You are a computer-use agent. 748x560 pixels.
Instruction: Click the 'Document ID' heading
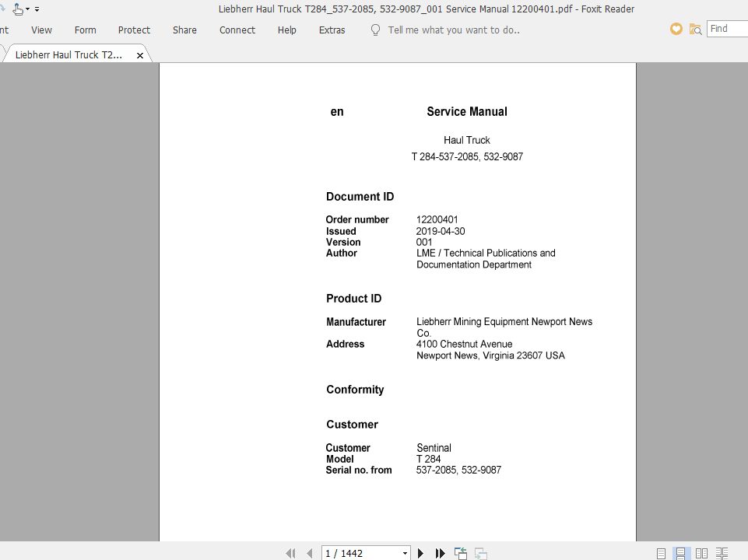tap(360, 197)
